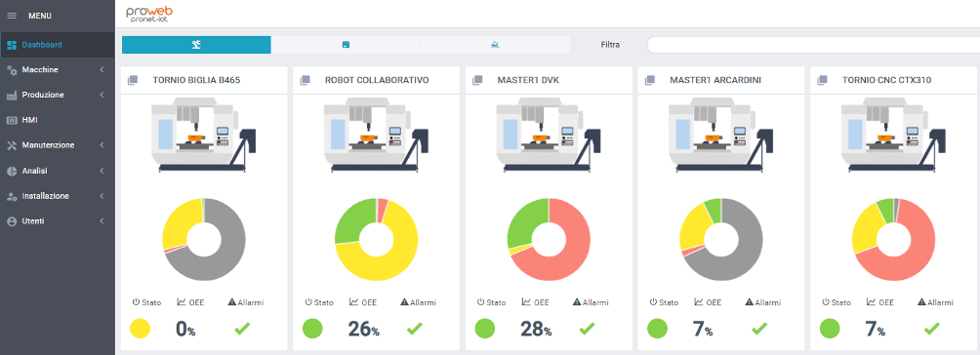Image resolution: width=980 pixels, height=355 pixels.
Task: Click the copy icon on ROBOT COLLABORATIVO card
Action: pos(305,80)
